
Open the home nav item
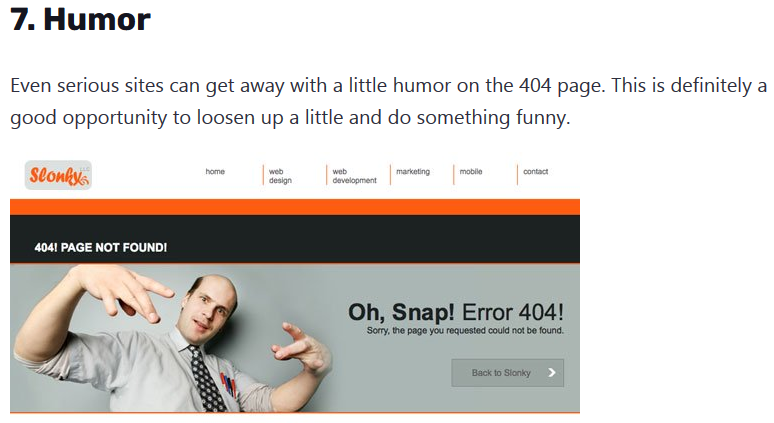[215, 171]
